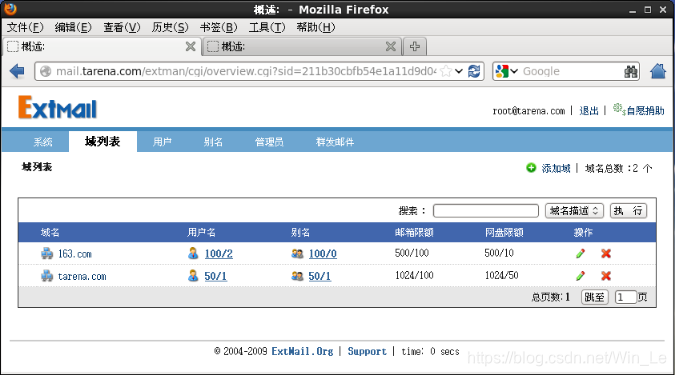Image resolution: width=676 pixels, height=376 pixels.
Task: Click the green add-domain plus icon
Action: tap(531, 168)
